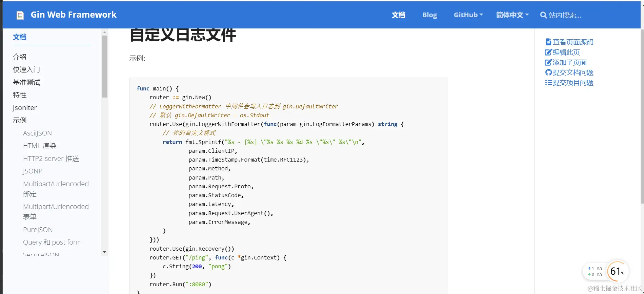Open 提交文档问题 link
This screenshot has width=644, height=294.
573,72
